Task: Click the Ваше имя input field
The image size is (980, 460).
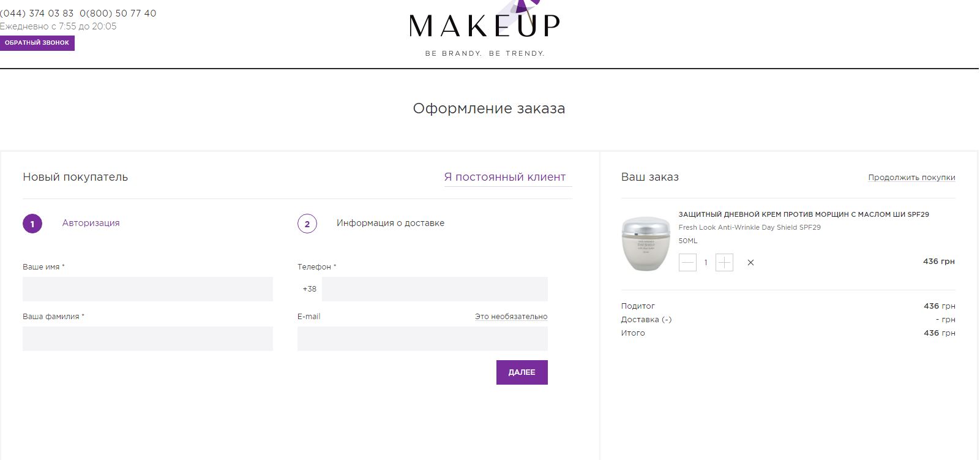Action: point(148,289)
